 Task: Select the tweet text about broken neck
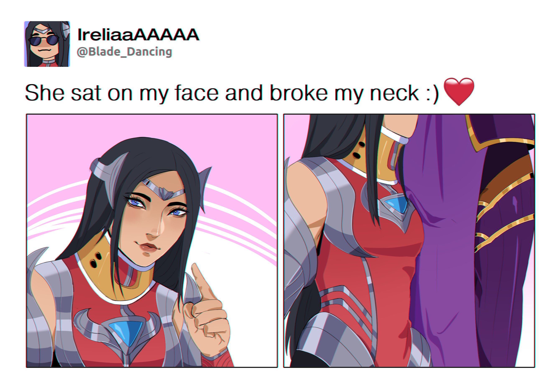point(232,93)
